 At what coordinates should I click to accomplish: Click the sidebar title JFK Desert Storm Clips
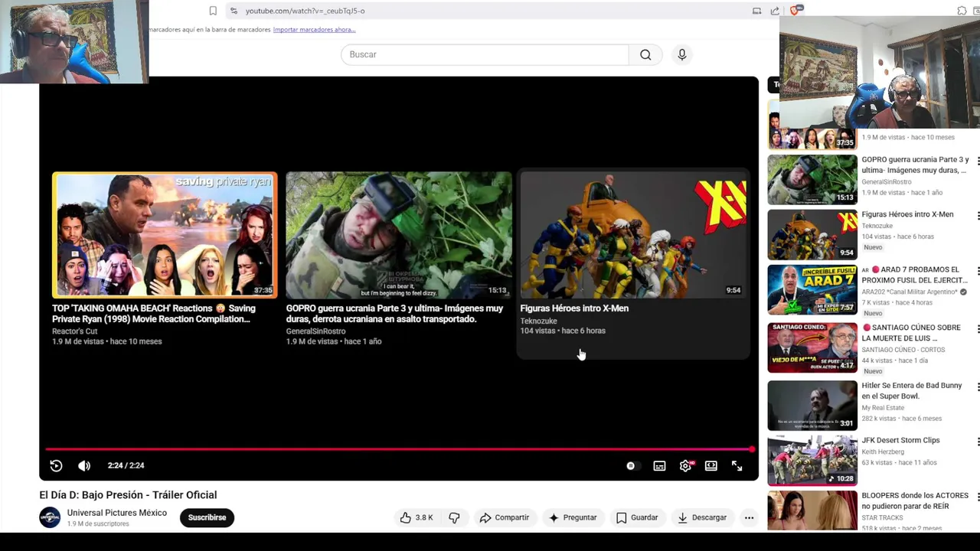(x=901, y=440)
